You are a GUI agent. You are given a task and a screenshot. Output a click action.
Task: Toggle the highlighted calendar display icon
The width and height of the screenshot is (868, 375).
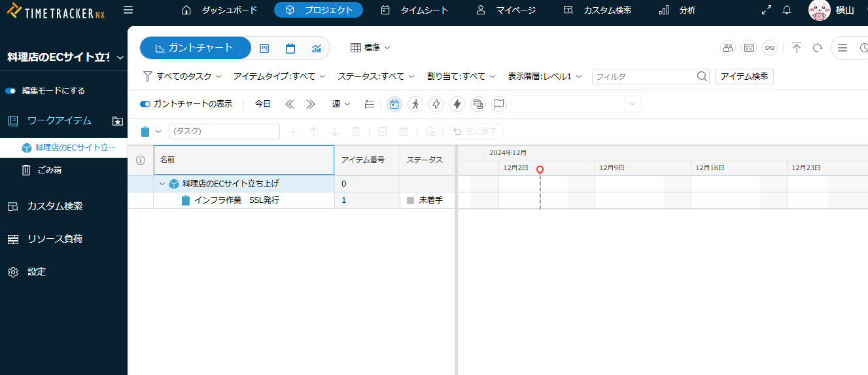coord(394,104)
